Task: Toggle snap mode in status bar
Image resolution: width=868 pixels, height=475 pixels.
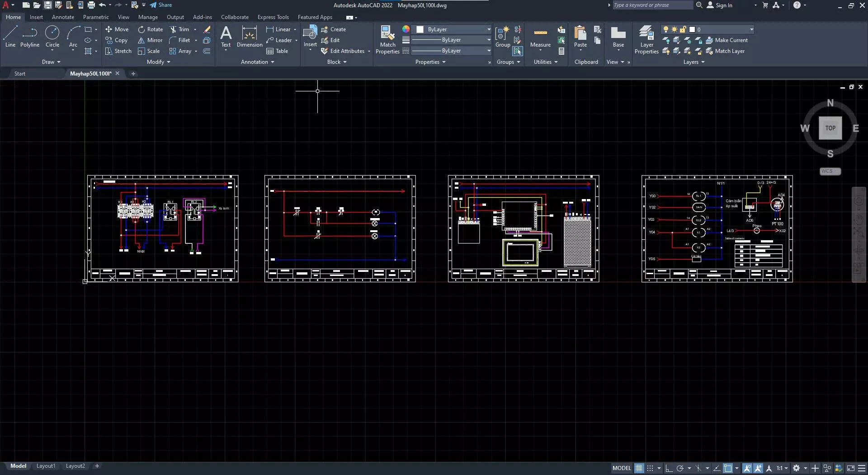Action: click(x=650, y=468)
